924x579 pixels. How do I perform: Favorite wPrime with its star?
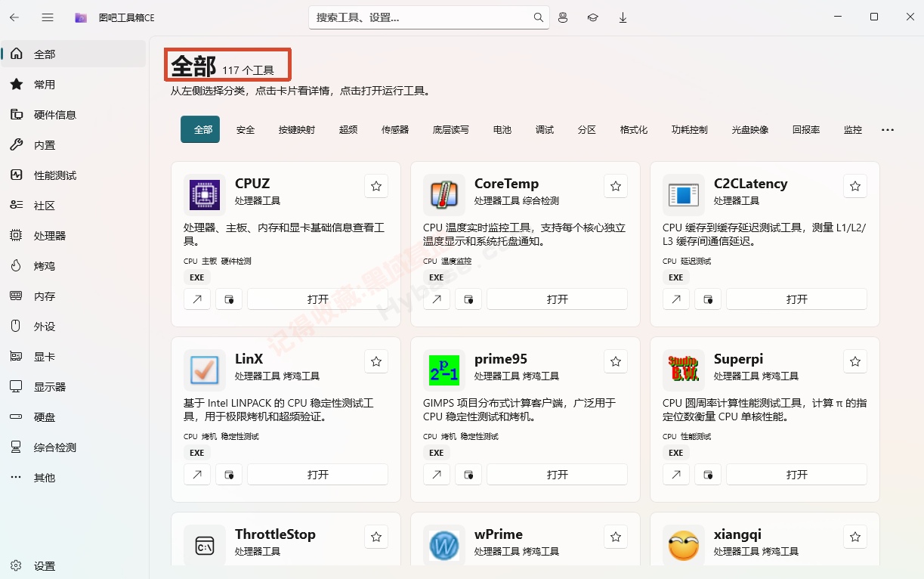616,537
